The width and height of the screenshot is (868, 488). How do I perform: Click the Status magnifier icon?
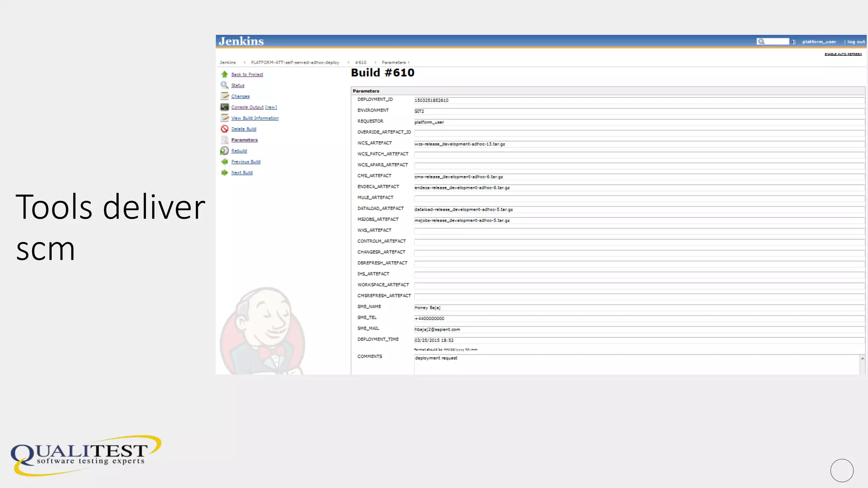tap(225, 85)
